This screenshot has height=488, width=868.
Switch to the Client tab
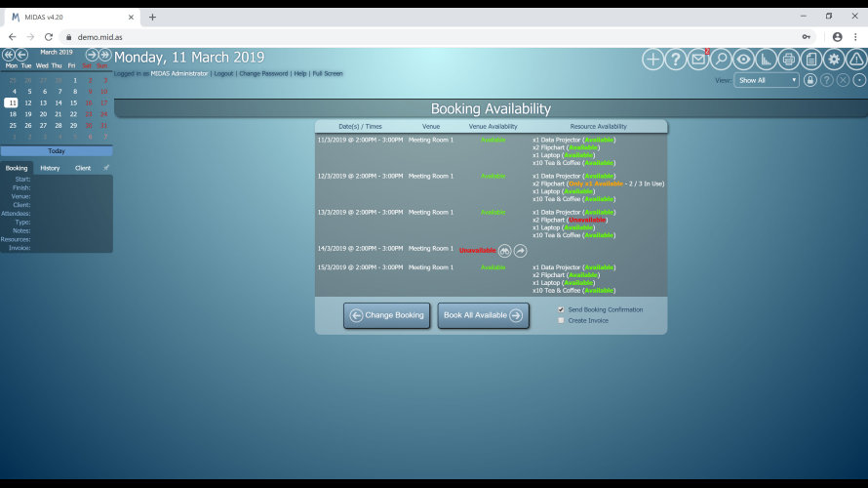(83, 168)
